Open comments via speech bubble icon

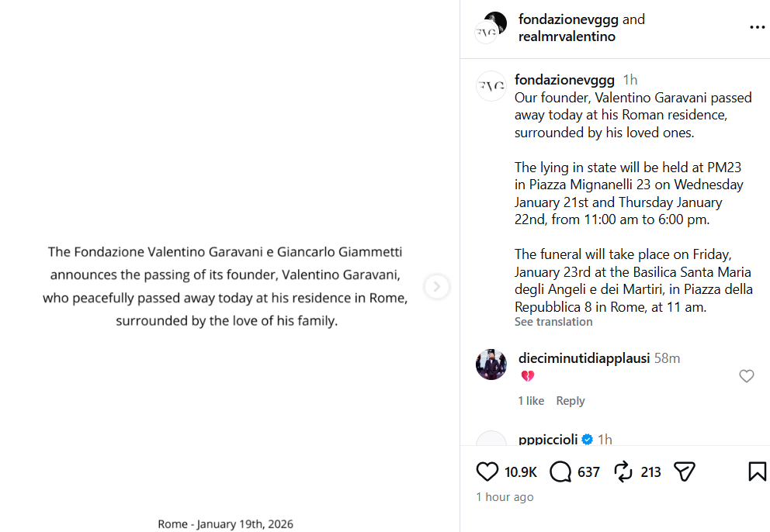tap(560, 472)
